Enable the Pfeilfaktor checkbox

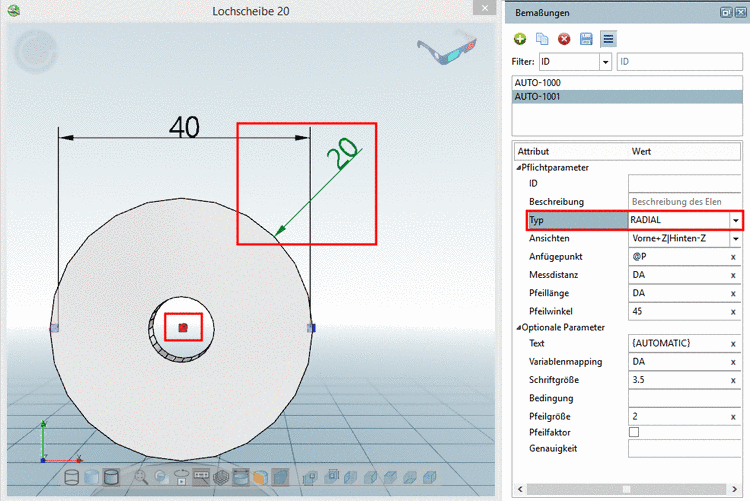point(634,432)
